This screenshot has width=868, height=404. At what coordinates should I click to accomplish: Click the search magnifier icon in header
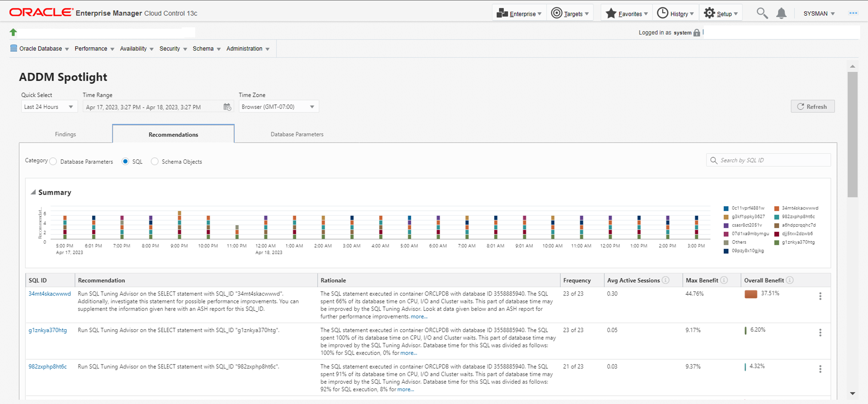pyautogui.click(x=762, y=13)
